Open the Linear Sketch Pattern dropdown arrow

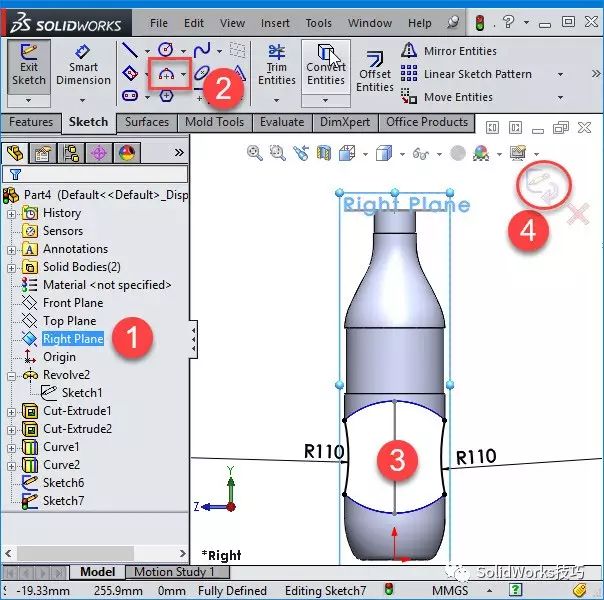click(560, 74)
